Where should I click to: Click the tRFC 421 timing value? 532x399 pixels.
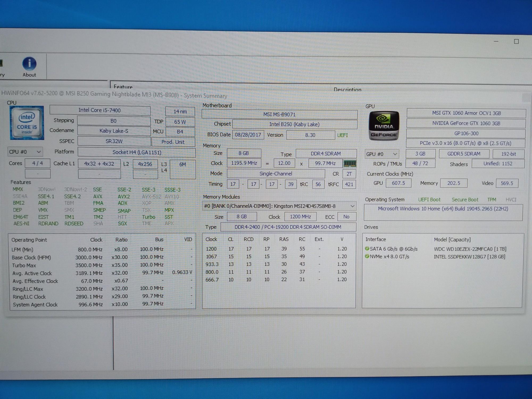point(349,184)
